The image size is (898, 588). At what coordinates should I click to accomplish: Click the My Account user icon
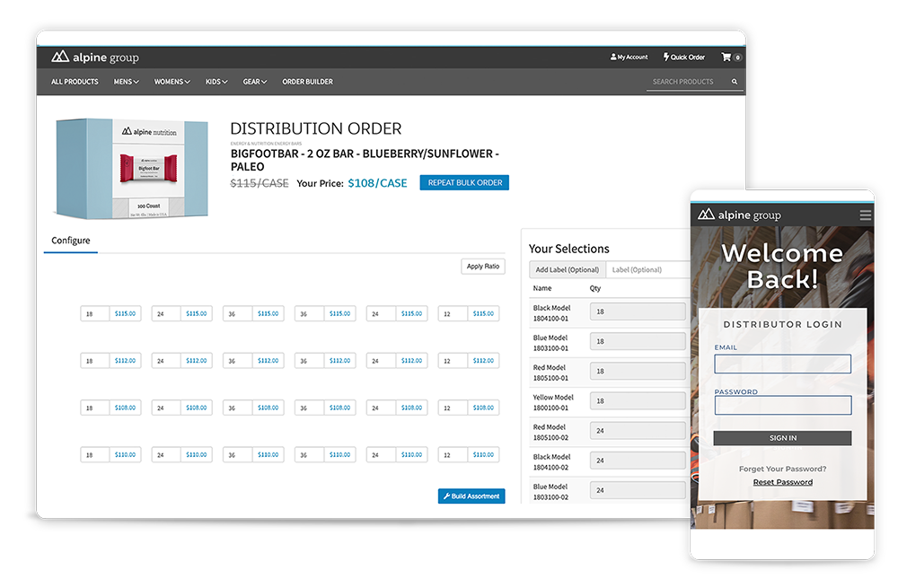[613, 57]
